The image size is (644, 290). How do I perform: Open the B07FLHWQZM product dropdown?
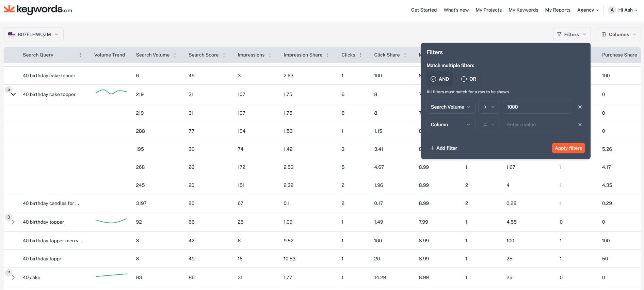tap(34, 34)
